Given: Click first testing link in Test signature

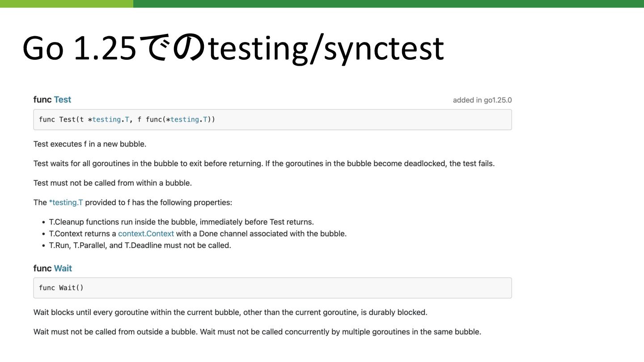Looking at the screenshot, I should pos(106,119).
